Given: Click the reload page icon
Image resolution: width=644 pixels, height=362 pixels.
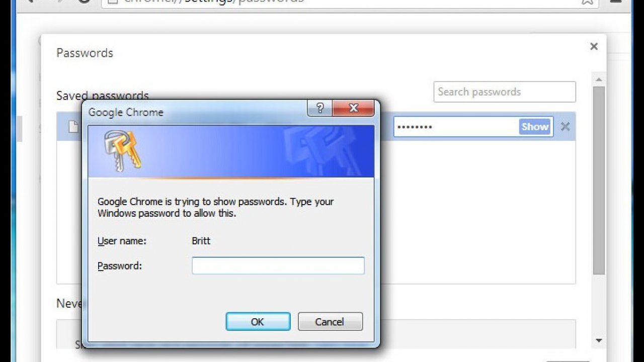Looking at the screenshot, I should pyautogui.click(x=84, y=2).
